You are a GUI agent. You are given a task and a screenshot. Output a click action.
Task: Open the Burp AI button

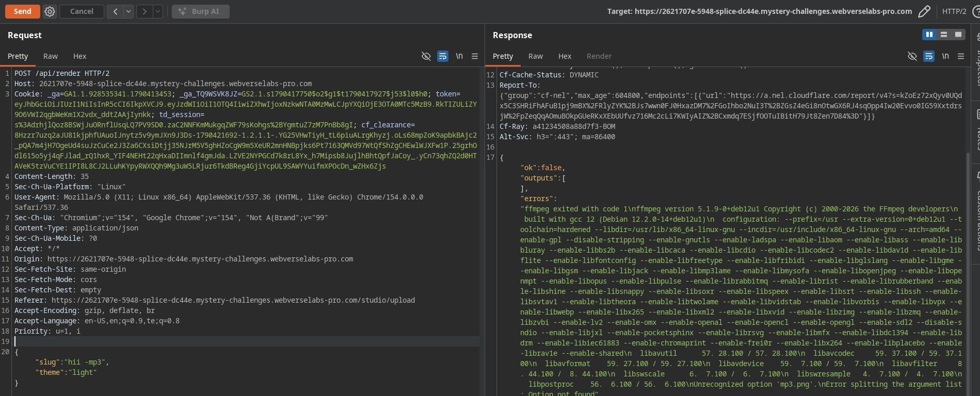coord(200,11)
